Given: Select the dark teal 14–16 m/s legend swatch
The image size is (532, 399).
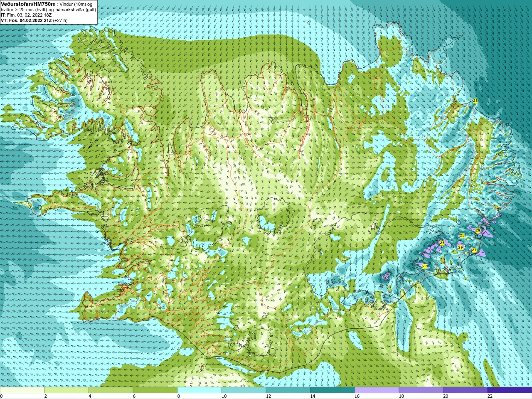Looking at the screenshot, I should [332, 390].
